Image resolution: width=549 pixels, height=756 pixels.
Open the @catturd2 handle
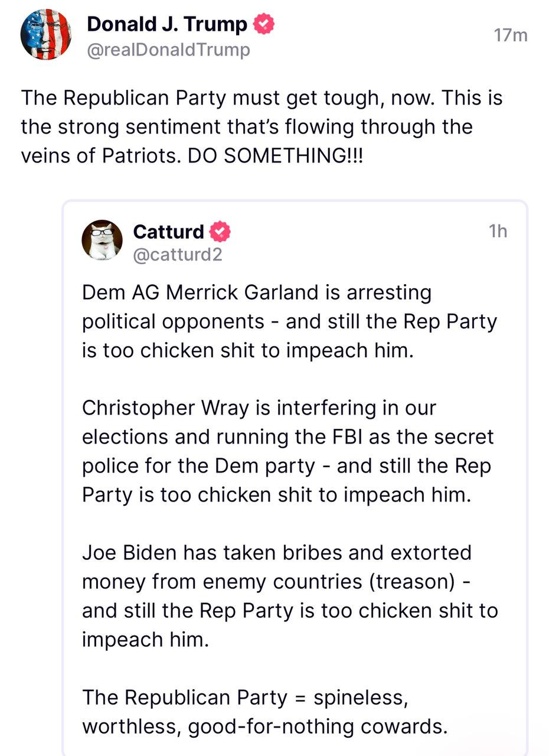point(178,255)
